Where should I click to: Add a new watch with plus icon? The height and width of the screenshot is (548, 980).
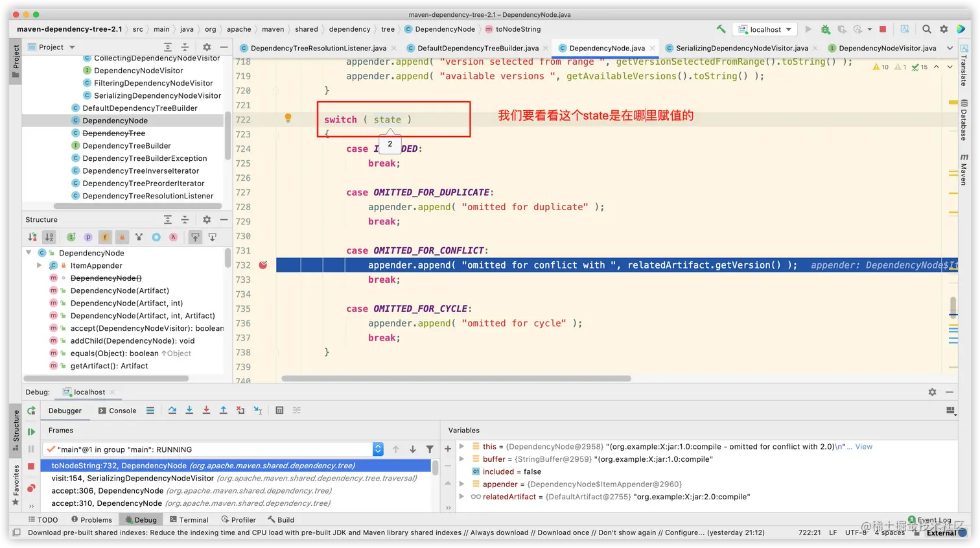(447, 449)
